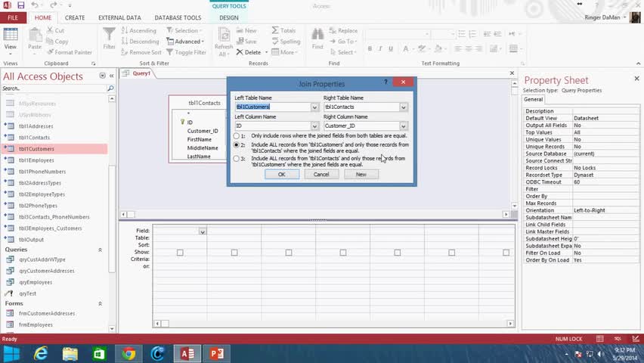
Task: Click the Undo icon in quick access toolbar
Action: (x=35, y=5)
